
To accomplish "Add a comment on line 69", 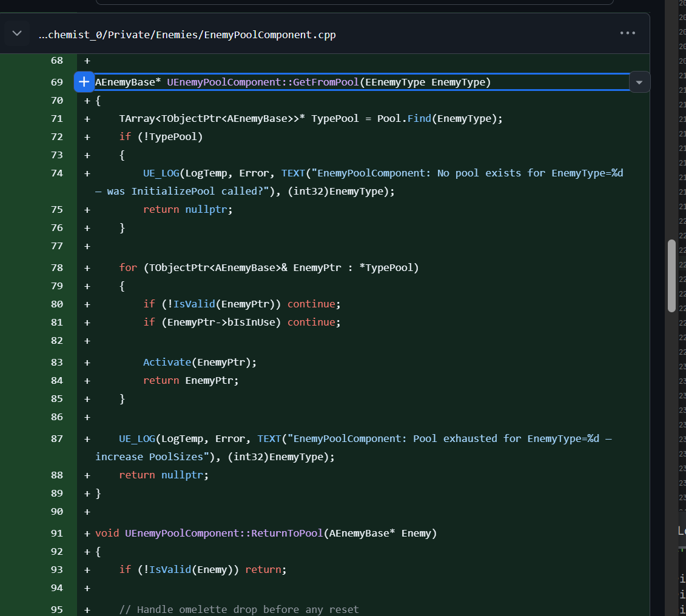I will [84, 82].
